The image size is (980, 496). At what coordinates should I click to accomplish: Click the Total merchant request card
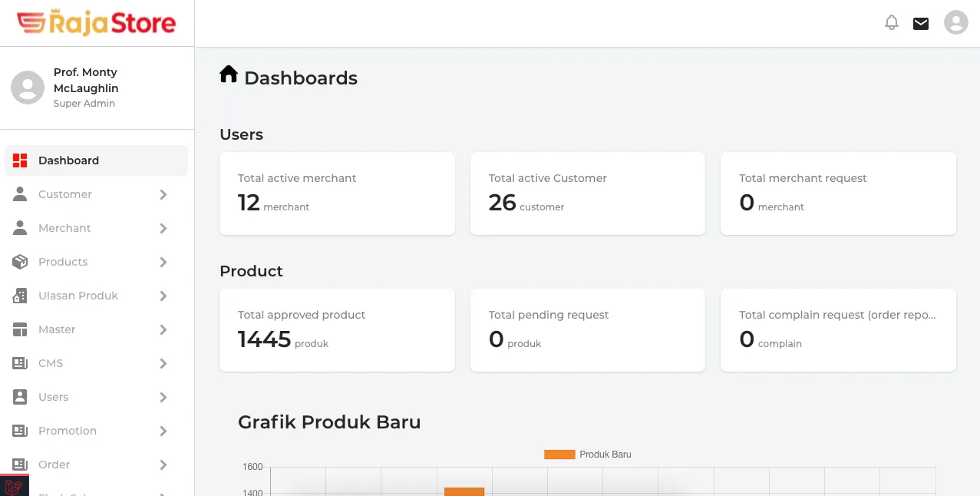pos(838,193)
